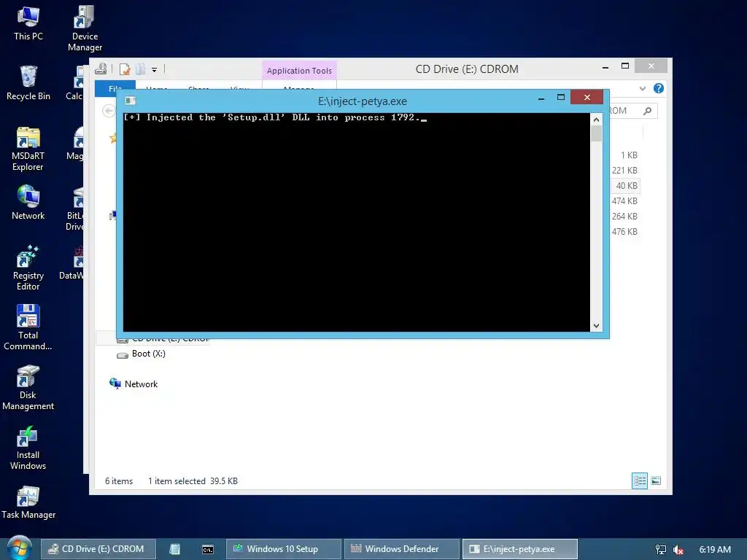Click the console vertical scrollbar thumb
This screenshot has width=747, height=560.
(596, 133)
